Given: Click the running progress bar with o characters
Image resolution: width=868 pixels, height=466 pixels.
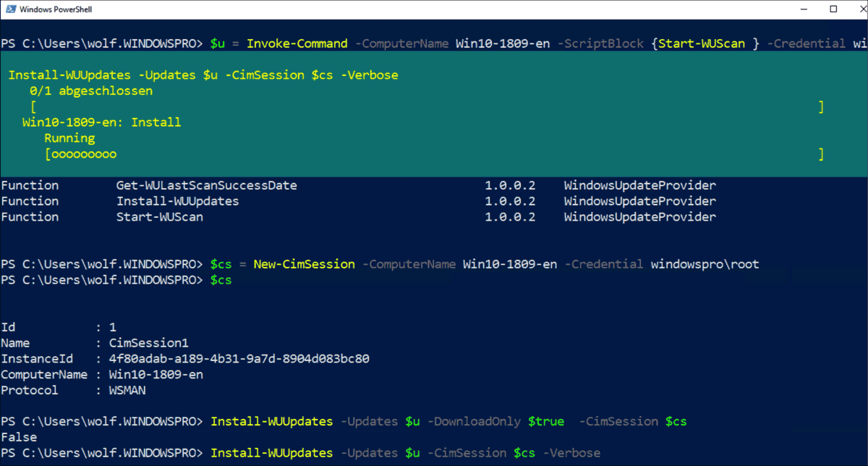Looking at the screenshot, I should 81,153.
